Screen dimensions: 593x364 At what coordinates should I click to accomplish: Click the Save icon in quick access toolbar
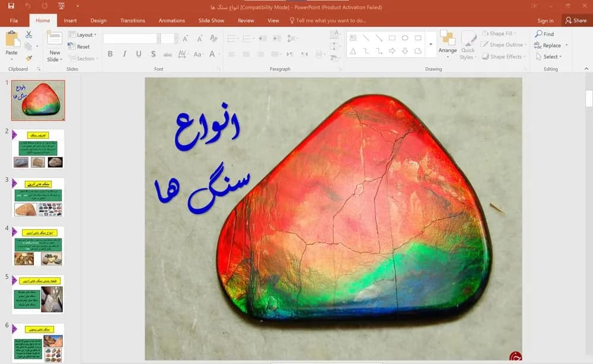coord(11,6)
